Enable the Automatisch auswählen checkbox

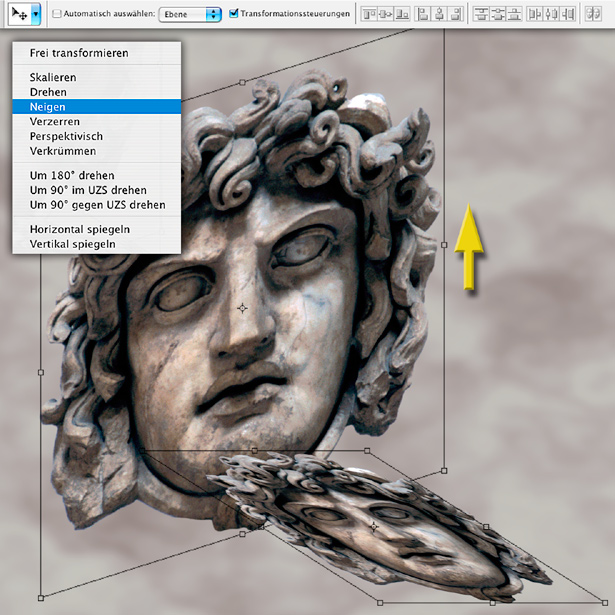(x=57, y=14)
